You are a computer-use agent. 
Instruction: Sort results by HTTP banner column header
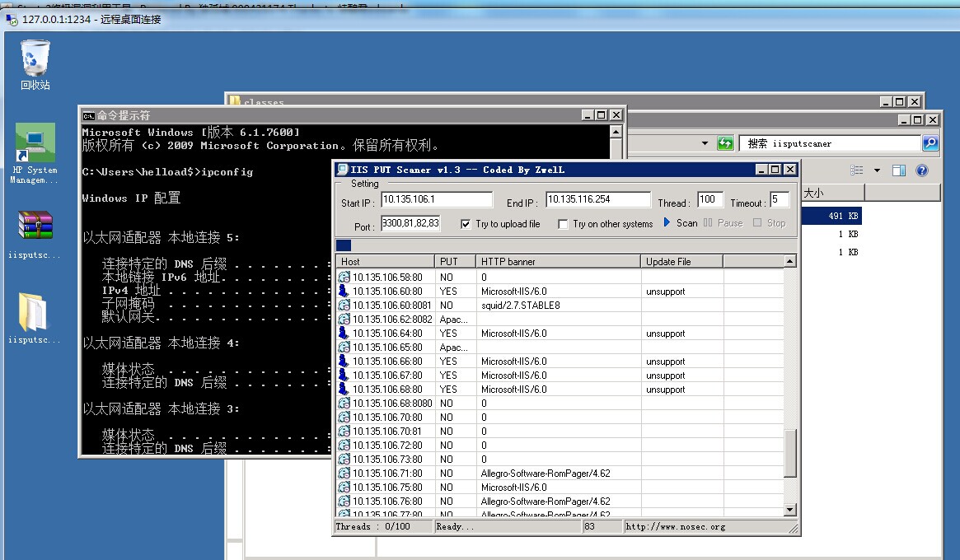(558, 261)
